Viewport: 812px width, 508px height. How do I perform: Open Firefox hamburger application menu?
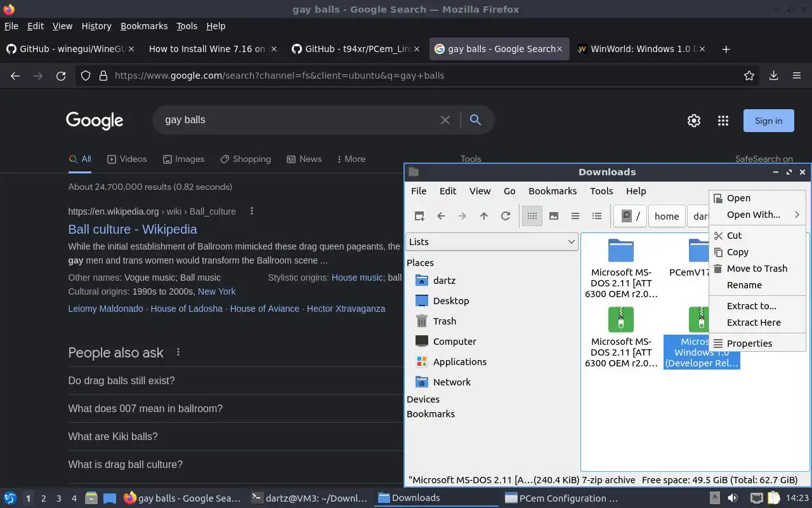797,76
